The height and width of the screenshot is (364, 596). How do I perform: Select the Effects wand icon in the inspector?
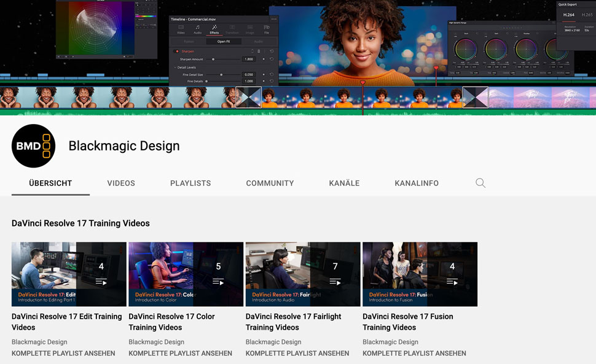pos(214,29)
